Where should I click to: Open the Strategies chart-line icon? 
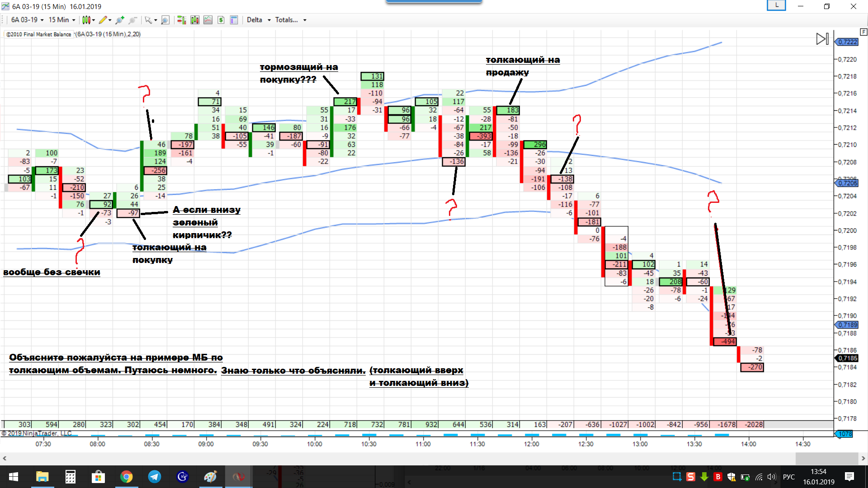[208, 20]
